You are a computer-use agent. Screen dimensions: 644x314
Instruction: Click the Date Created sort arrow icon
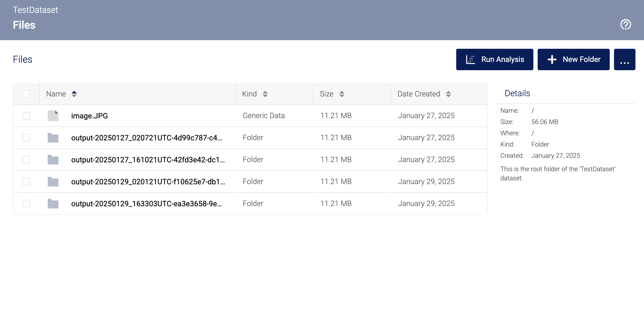pos(449,94)
